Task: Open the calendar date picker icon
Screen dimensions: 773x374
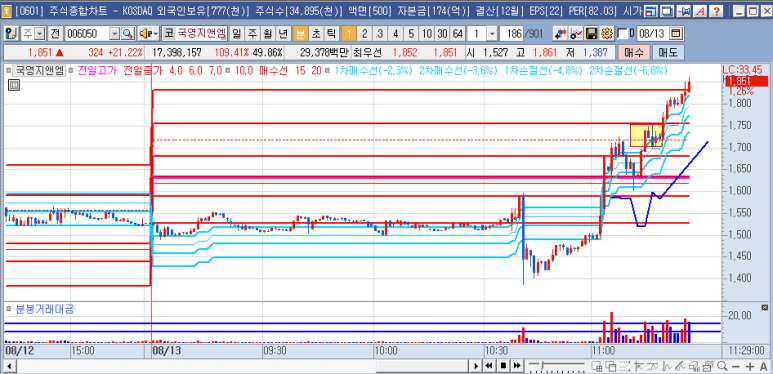Action: point(676,34)
